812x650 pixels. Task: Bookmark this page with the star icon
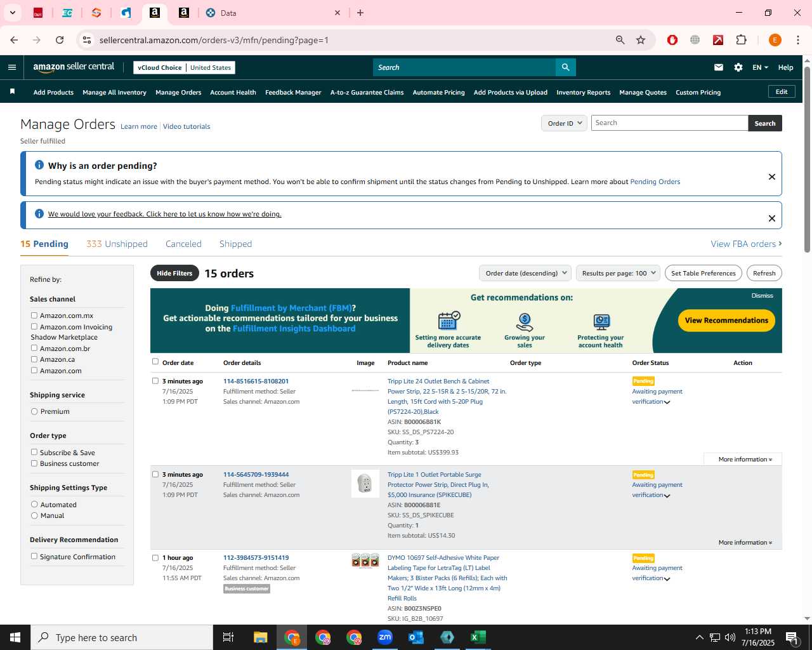pyautogui.click(x=641, y=40)
